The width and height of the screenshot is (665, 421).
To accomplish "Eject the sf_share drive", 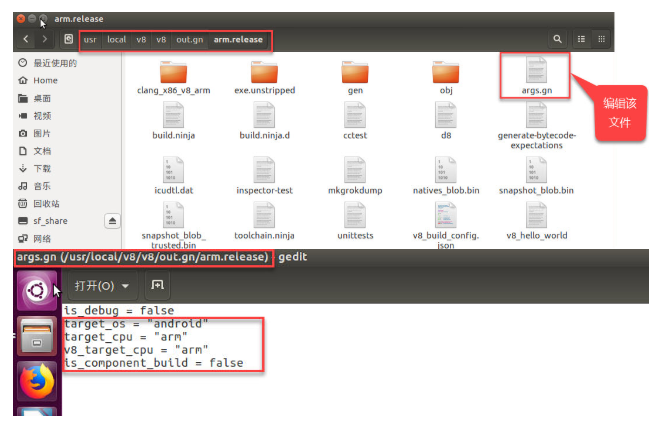I will [x=112, y=221].
